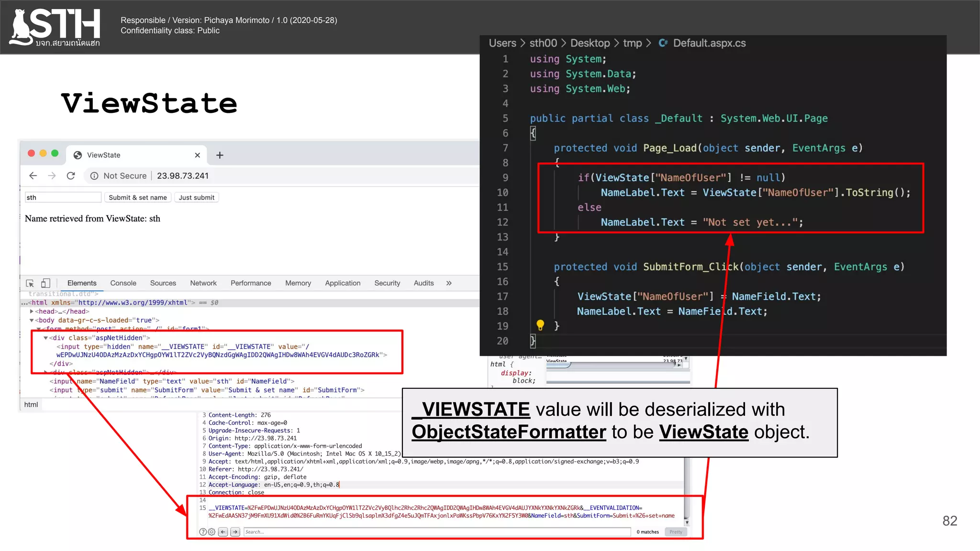Screen dimensions: 980x551
Task: Click the Submit & set name button
Action: 138,198
